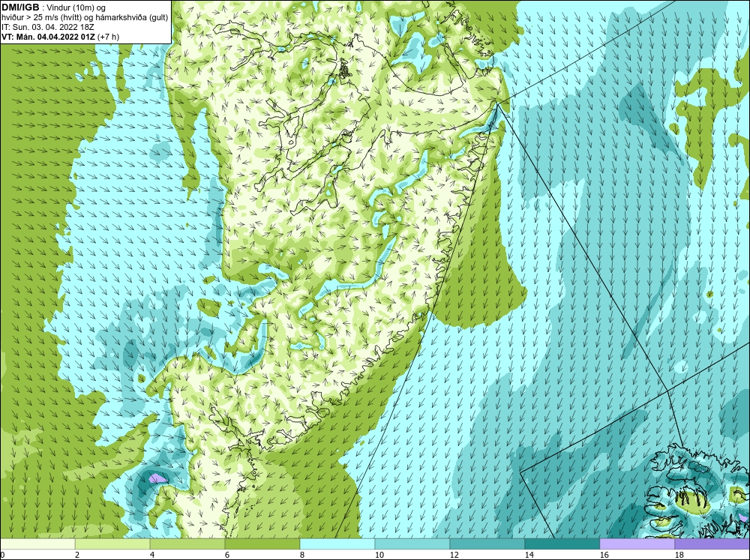Click the 12–14 m/s teal swatch
750x560 pixels.
pyautogui.click(x=487, y=544)
